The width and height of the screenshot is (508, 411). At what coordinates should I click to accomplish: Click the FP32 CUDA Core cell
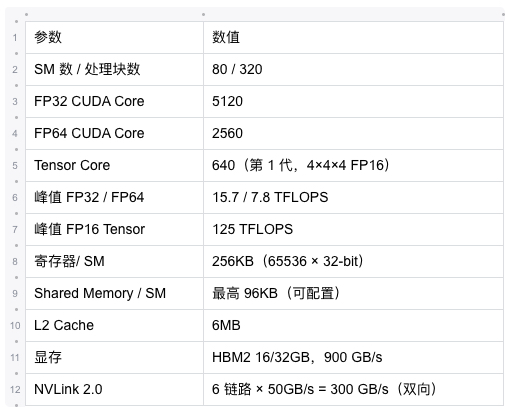pyautogui.click(x=114, y=101)
